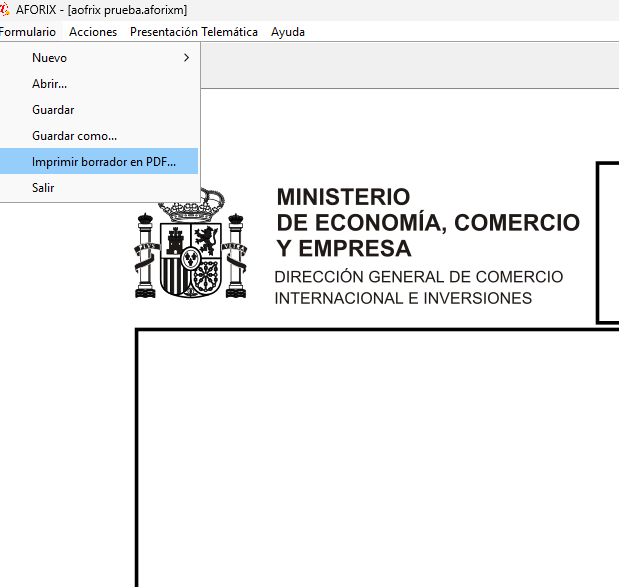Expand the Nuevo submenu arrow
This screenshot has height=587, width=619.
click(186, 58)
